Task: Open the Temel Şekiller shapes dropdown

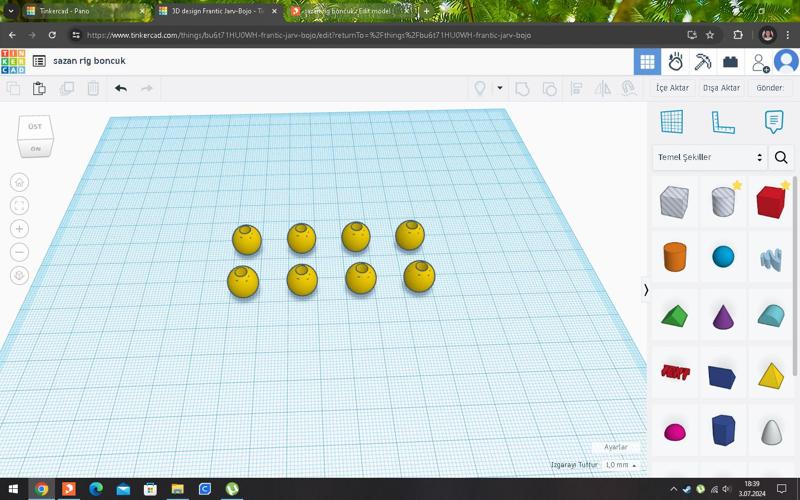Action: (x=709, y=157)
